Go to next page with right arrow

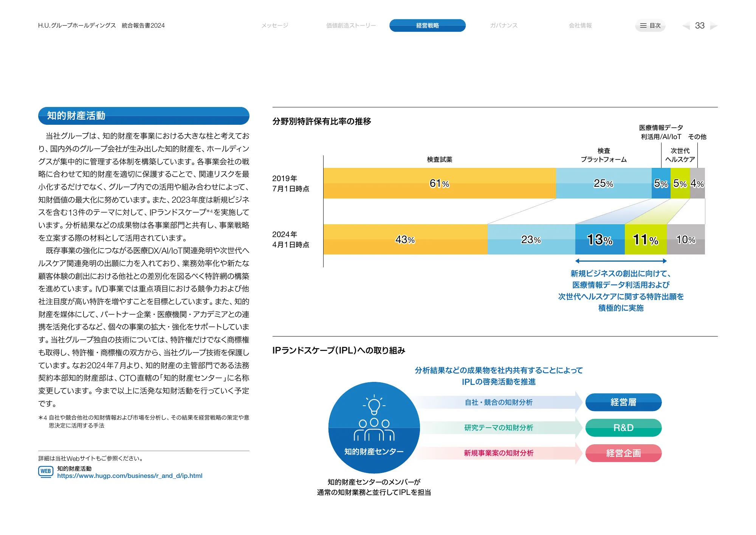[x=714, y=26]
